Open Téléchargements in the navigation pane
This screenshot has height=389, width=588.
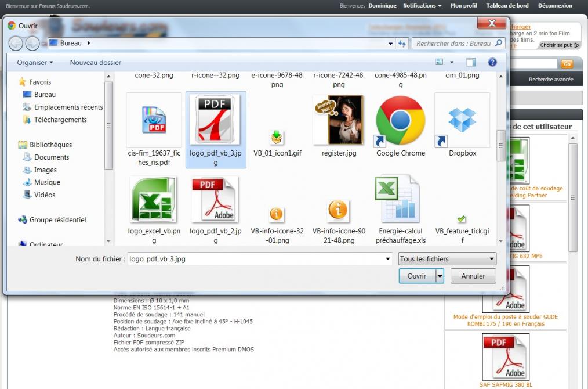point(60,120)
